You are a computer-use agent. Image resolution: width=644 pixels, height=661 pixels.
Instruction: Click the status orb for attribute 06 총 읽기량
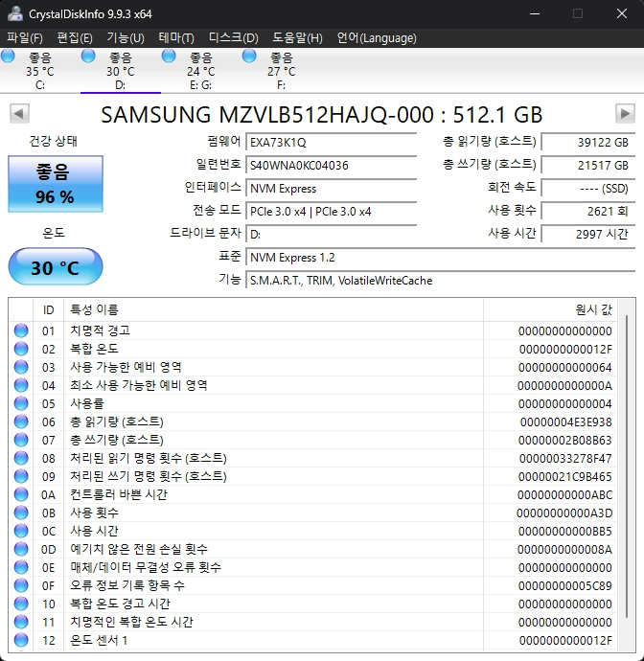[21, 422]
